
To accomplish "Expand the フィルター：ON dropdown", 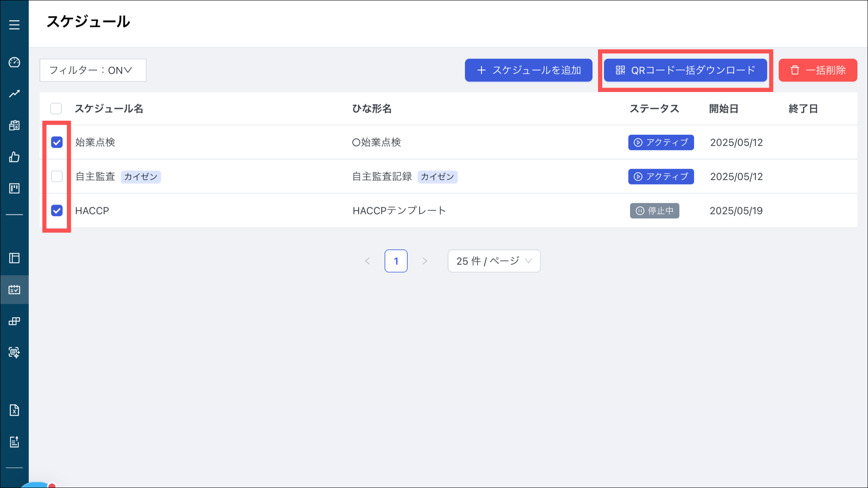I will (93, 70).
